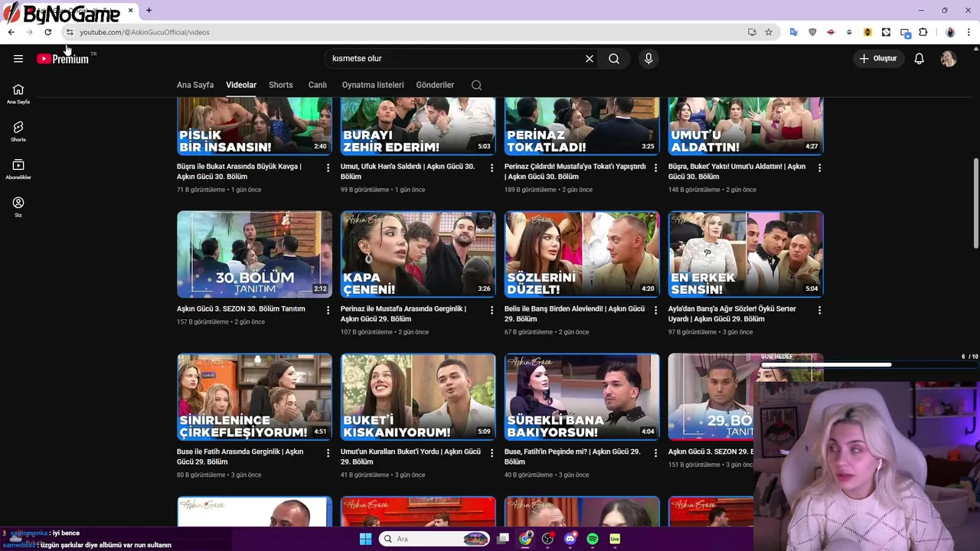Viewport: 980px width, 551px height.
Task: Play the EN ERKEK SENSİN thumbnail video
Action: pyautogui.click(x=746, y=254)
